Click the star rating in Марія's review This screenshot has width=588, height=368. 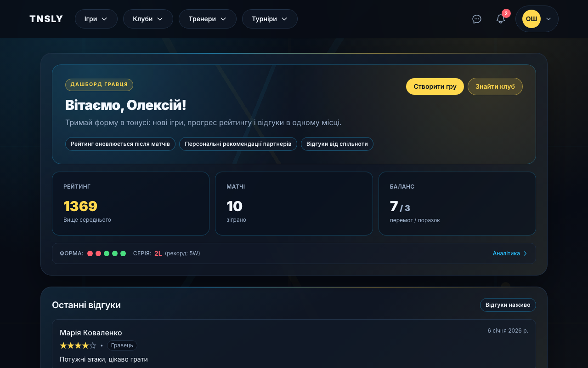tap(78, 345)
